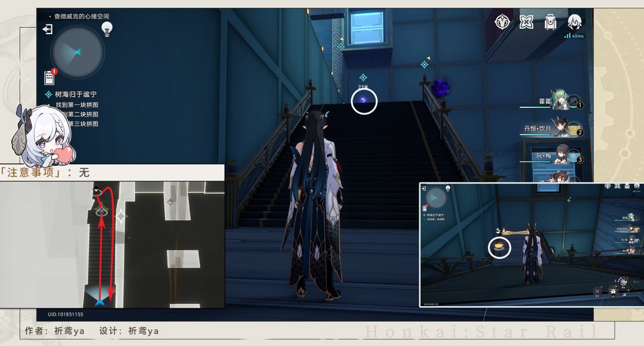Open the character head icon in the top-right bar

click(x=575, y=22)
